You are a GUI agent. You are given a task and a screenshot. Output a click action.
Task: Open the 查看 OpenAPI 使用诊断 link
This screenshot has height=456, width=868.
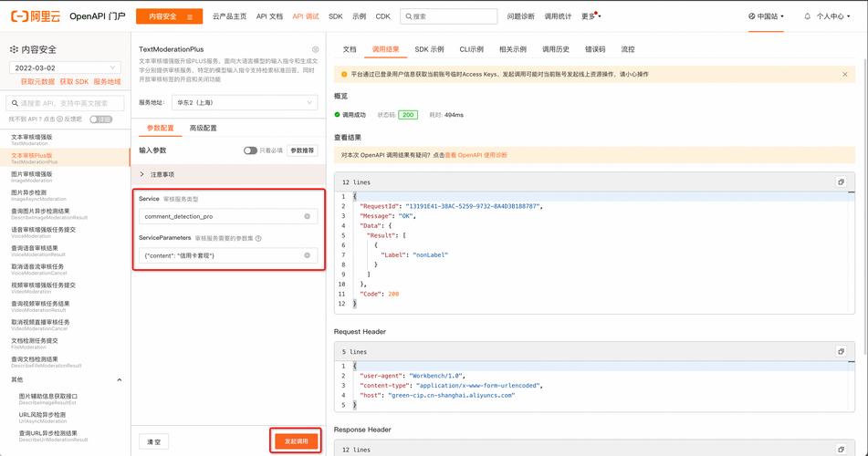(476, 155)
